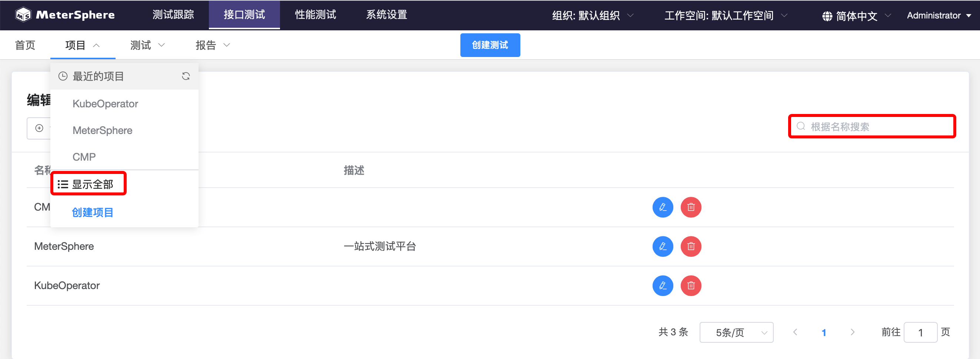The width and height of the screenshot is (980, 359).
Task: Switch to the 系统设置 tab
Action: click(387, 15)
